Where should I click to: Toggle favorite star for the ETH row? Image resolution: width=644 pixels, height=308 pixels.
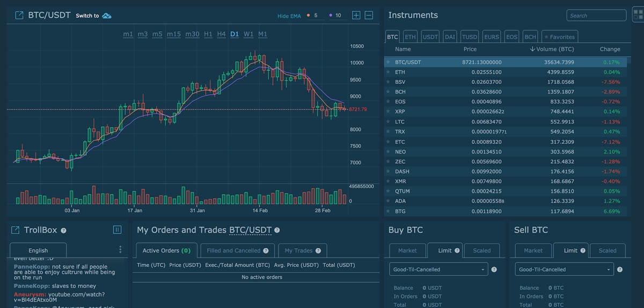click(x=388, y=72)
